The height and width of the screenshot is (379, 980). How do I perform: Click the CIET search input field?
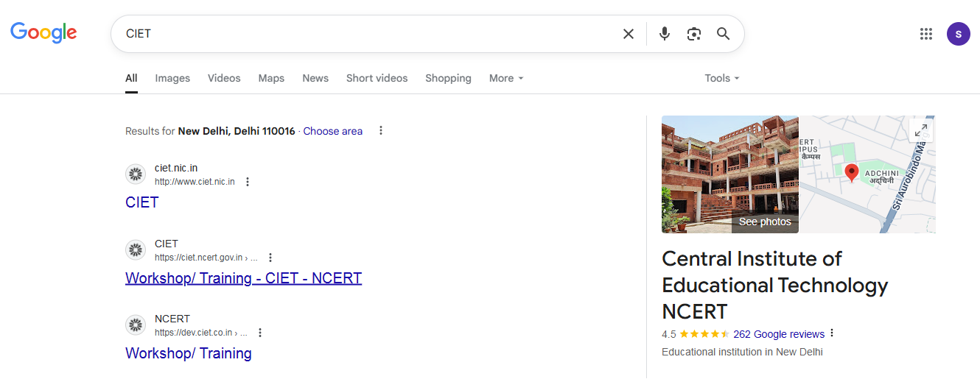[x=368, y=34]
